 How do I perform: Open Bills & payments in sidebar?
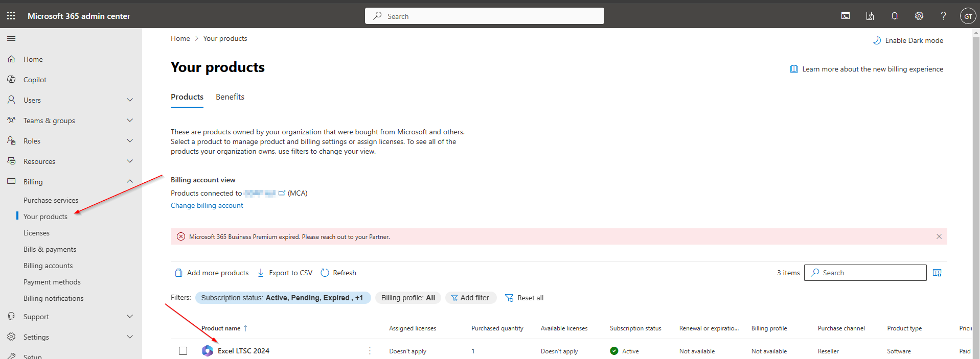point(50,249)
